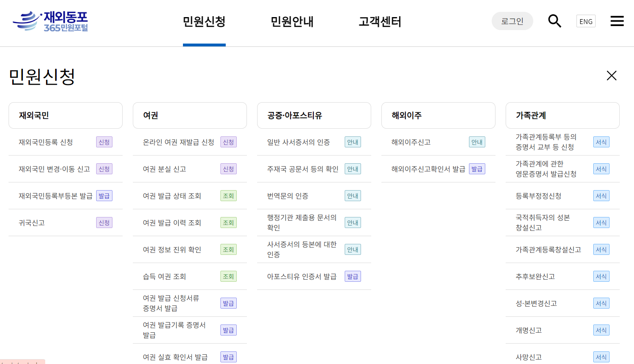This screenshot has width=634, height=364.
Task: Select the 민원신청 menu item
Action: [x=204, y=22]
